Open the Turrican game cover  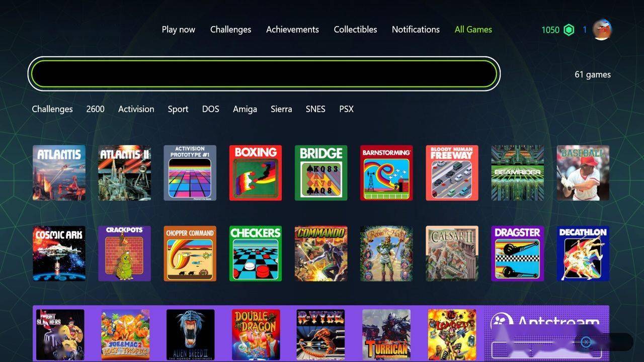pos(386,334)
